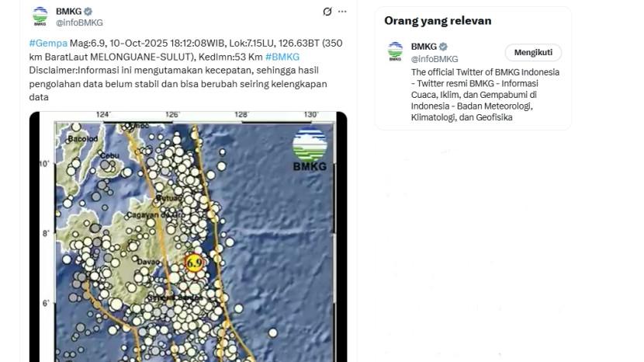Click the BMKG bio description in the sidebar
644x362 pixels.
[485, 95]
